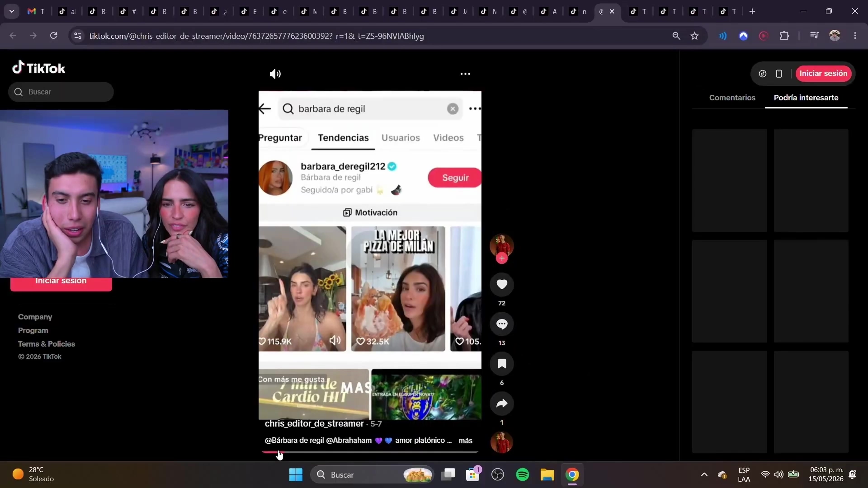Follow the creator with the red plus badge

(501, 258)
